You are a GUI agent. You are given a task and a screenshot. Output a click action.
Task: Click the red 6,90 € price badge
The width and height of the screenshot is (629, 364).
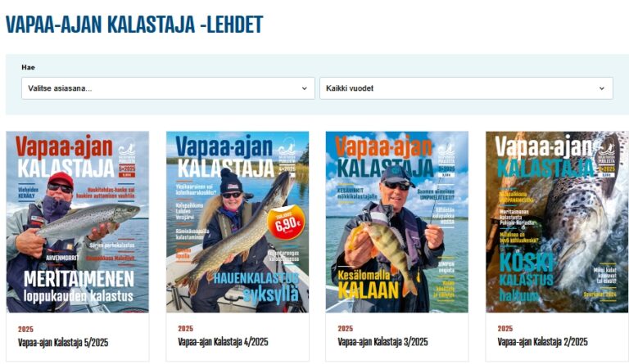pos(287,222)
